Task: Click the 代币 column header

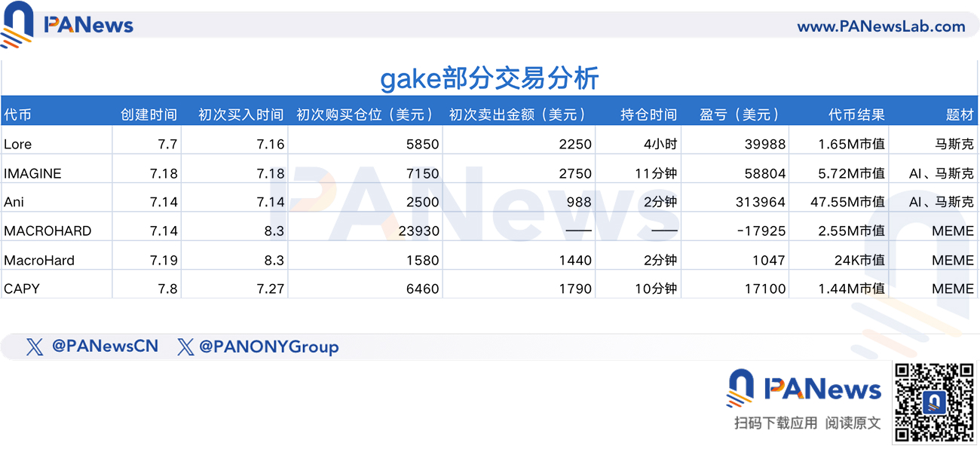Action: click(x=18, y=115)
